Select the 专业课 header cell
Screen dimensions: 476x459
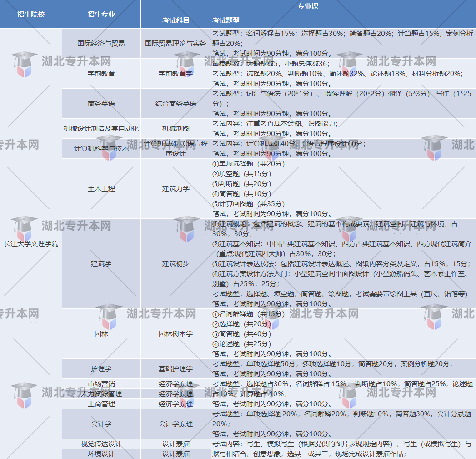[x=308, y=6]
